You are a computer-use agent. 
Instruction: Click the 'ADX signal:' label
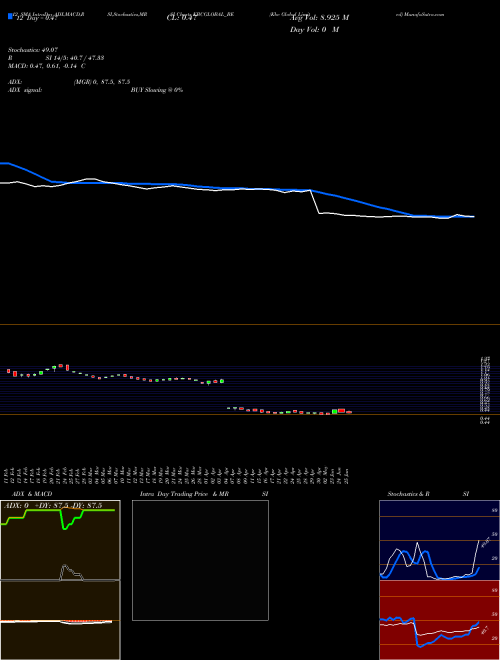tap(25, 90)
